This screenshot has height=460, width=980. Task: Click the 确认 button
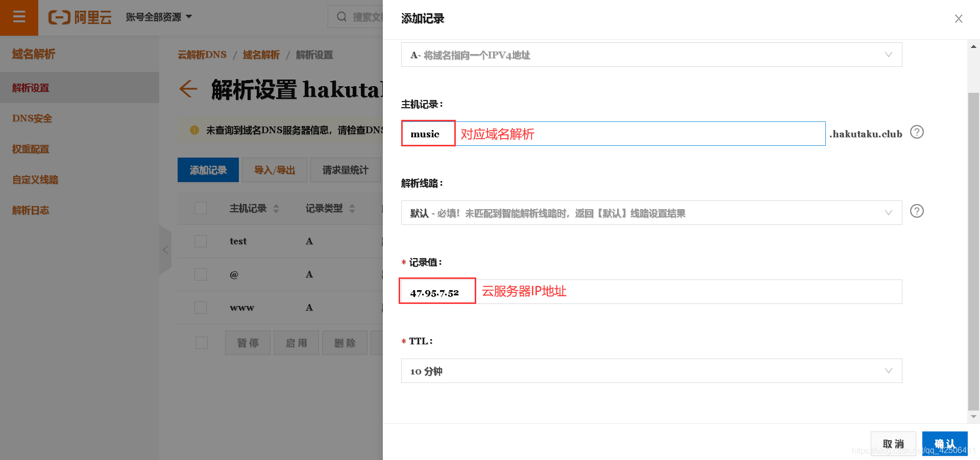coord(945,444)
